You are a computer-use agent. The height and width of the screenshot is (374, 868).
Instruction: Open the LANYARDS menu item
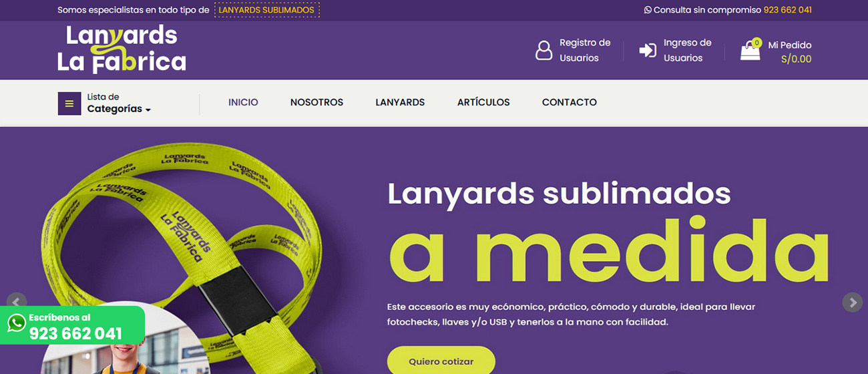pos(400,102)
